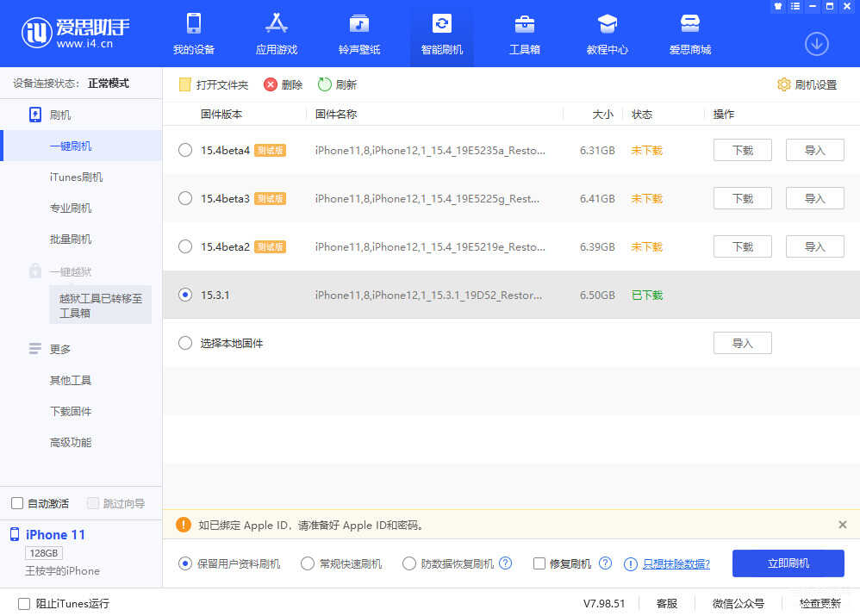Select the 15.4beta3 firmware radio button
The width and height of the screenshot is (860, 616).
[185, 198]
